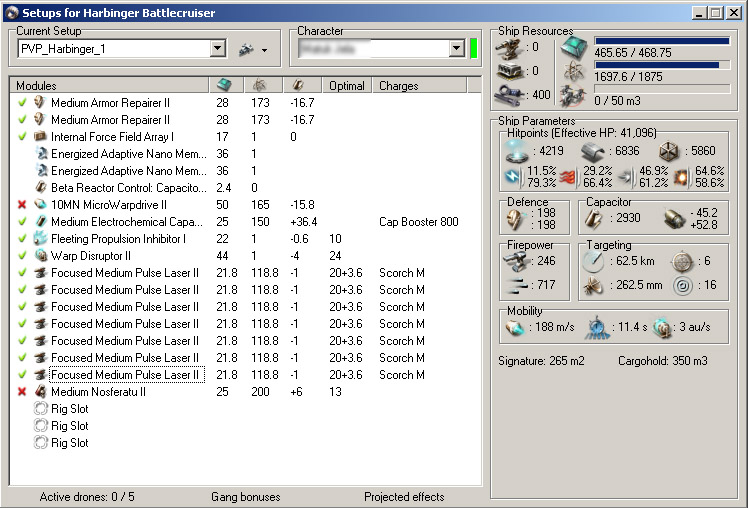Click the ship velocity icon 188 m/s
This screenshot has height=508, width=748.
[515, 328]
